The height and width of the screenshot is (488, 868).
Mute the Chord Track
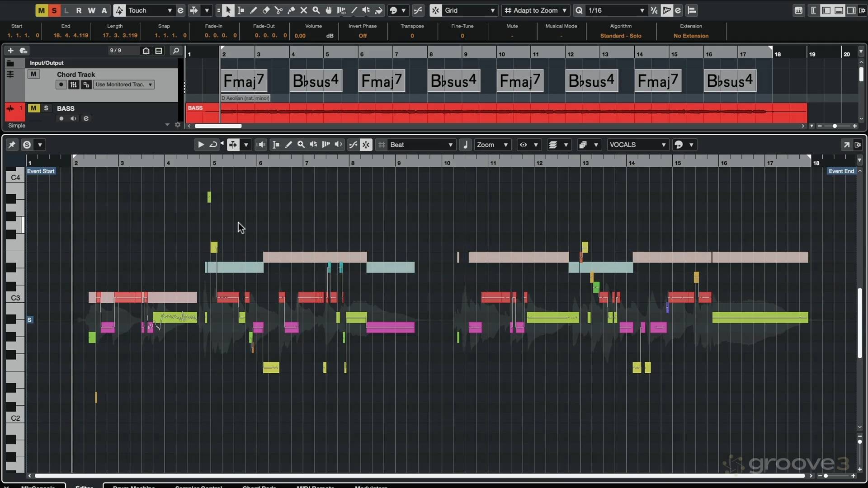33,74
